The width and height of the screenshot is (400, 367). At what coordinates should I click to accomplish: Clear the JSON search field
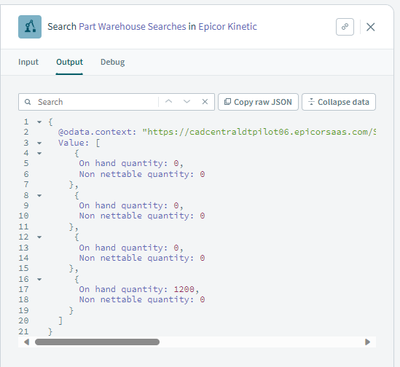205,102
